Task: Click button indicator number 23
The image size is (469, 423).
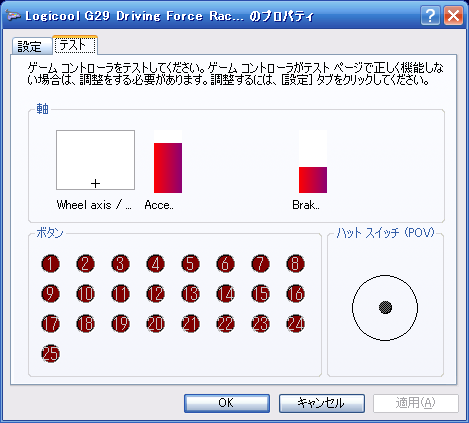Action: click(260, 324)
